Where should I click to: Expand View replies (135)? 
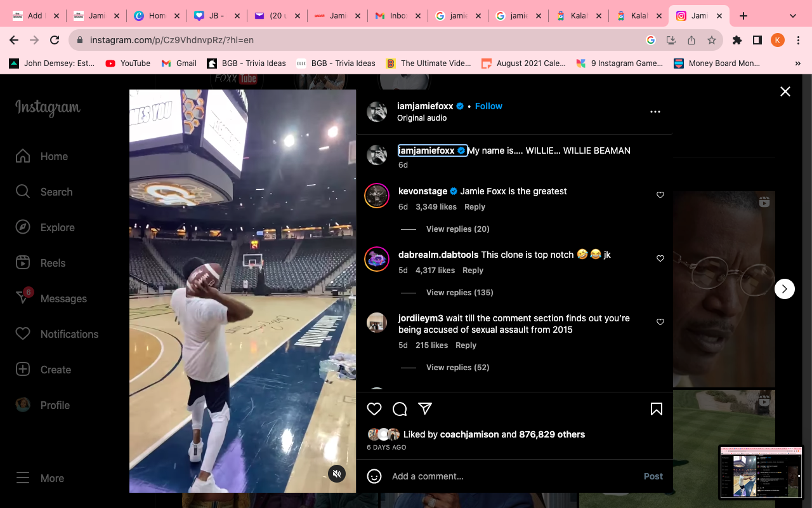click(x=460, y=292)
